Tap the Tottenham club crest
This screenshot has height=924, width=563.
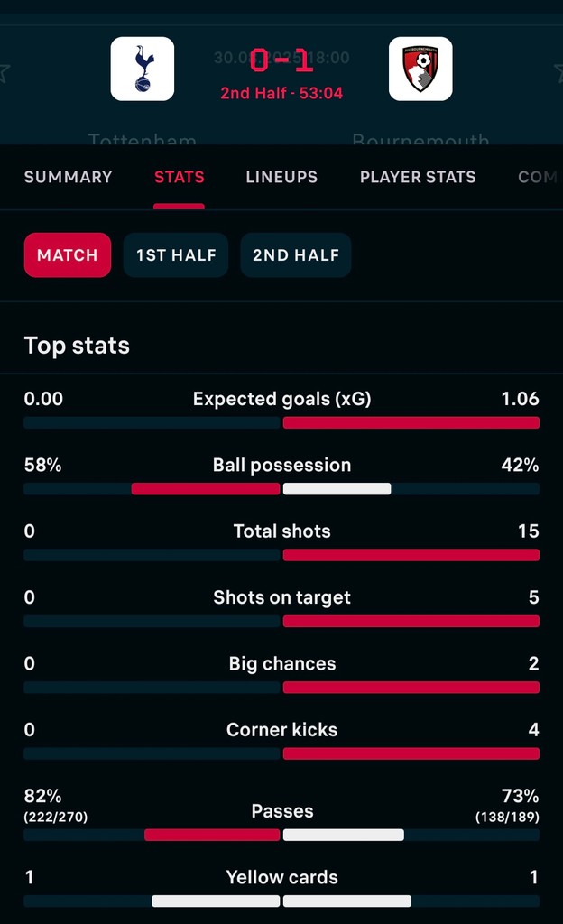point(143,69)
